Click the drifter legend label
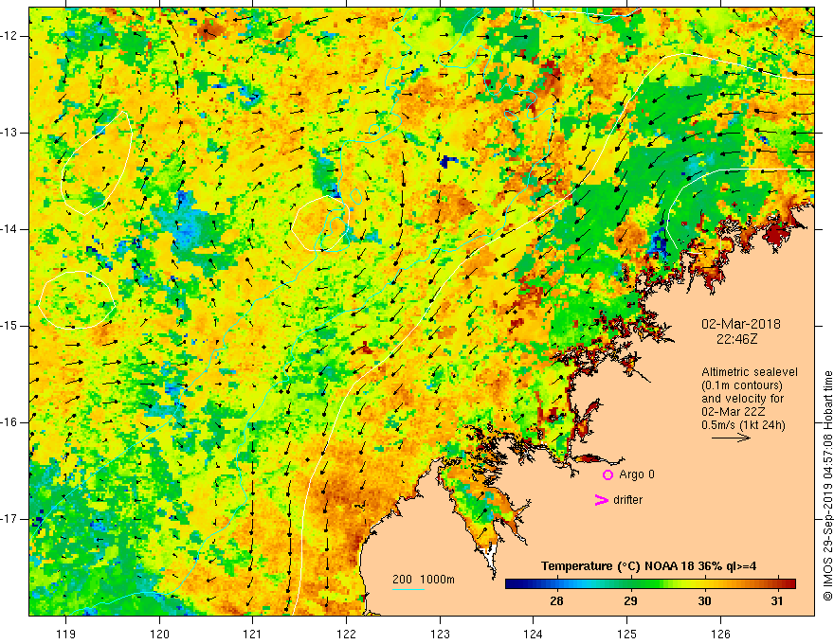 tap(627, 500)
